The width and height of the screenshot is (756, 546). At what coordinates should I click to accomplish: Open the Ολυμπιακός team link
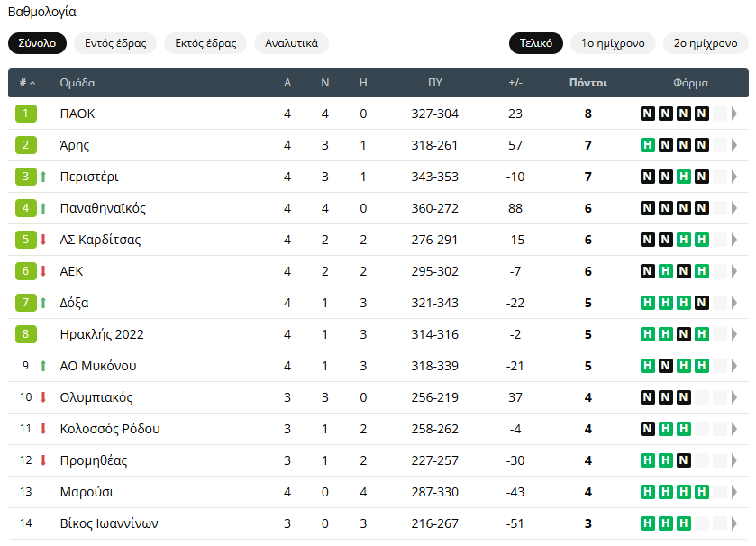96,397
